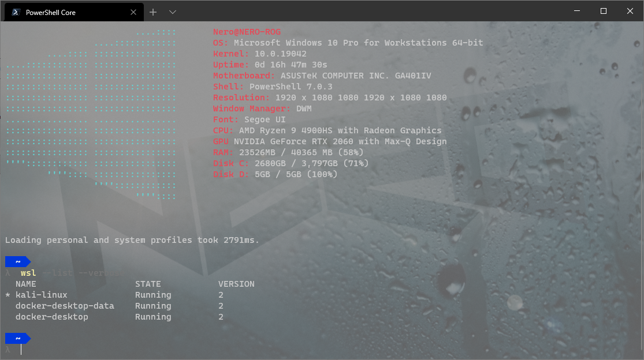644x360 pixels.
Task: Click the first blue tilde prompt segment
Action: click(x=18, y=261)
